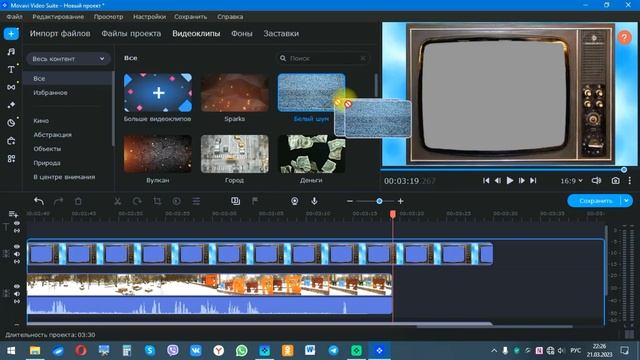This screenshot has width=640, height=360.
Task: Split clip with the scissors tool
Action: (118, 201)
